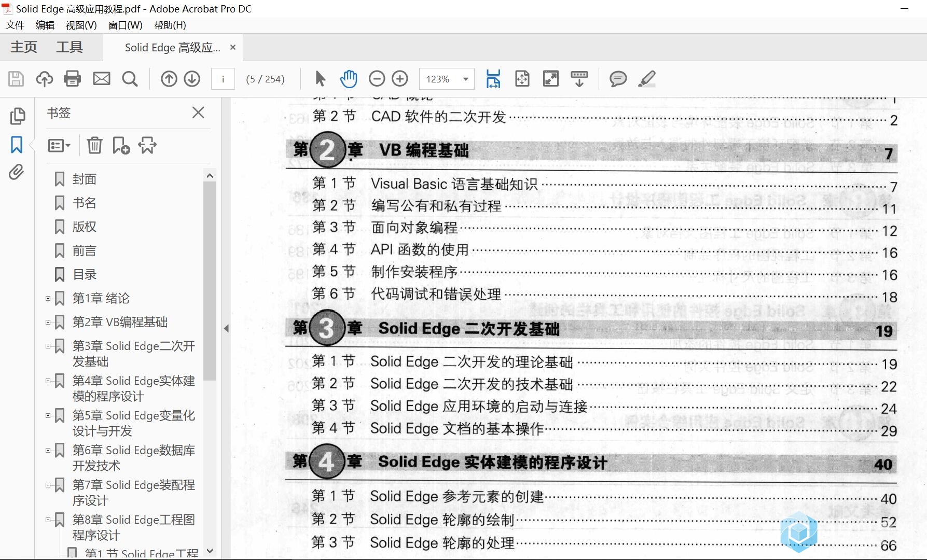Open the 文件 menu
This screenshot has width=927, height=560.
pos(15,25)
